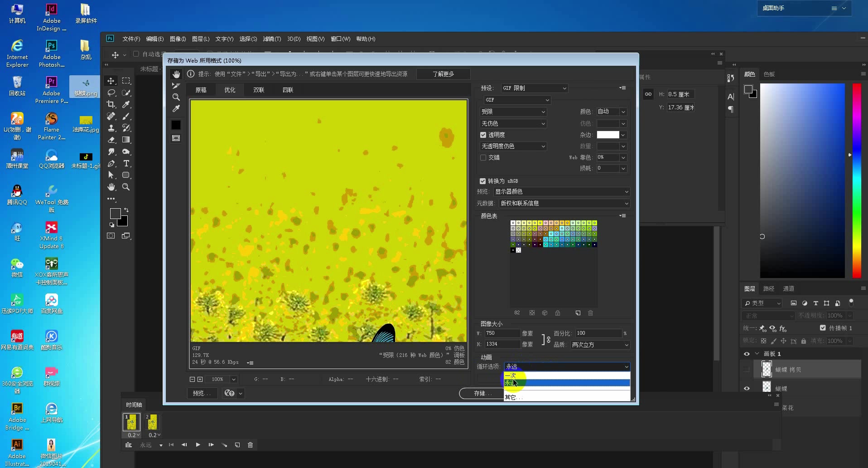The width and height of the screenshot is (868, 468).
Task: Click the new color icon under color table
Action: click(578, 313)
